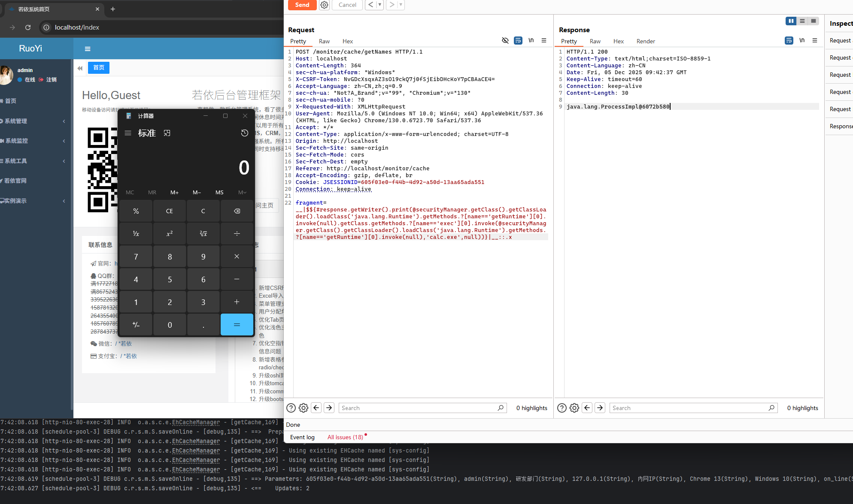Click request search help question icon
Image resolution: width=853 pixels, height=504 pixels.
tap(291, 408)
